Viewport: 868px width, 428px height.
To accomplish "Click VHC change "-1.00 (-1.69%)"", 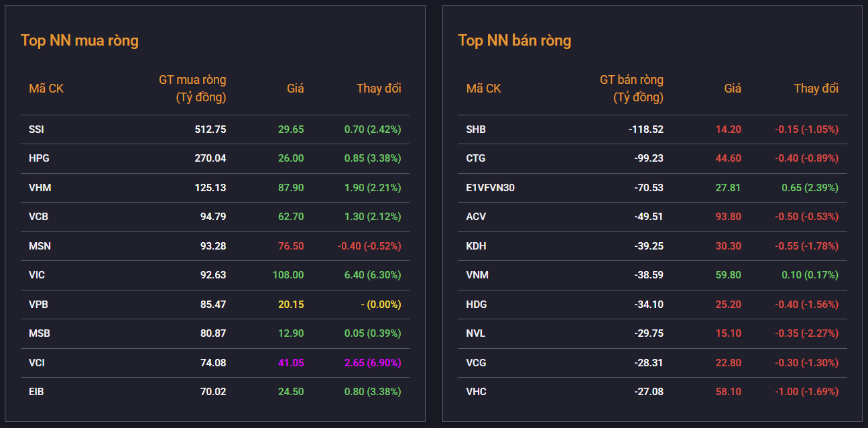I will [x=807, y=392].
